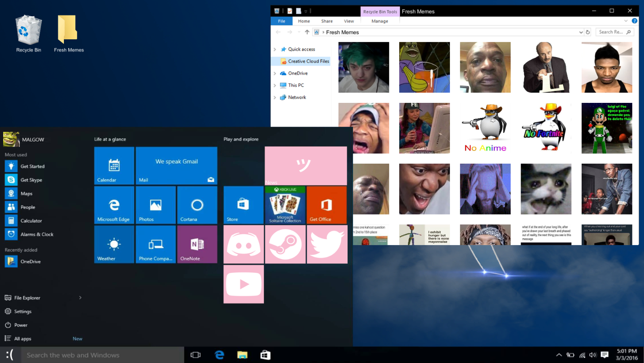Select the No Fortnite penguin meme thumbnail
644x363 pixels.
(546, 128)
